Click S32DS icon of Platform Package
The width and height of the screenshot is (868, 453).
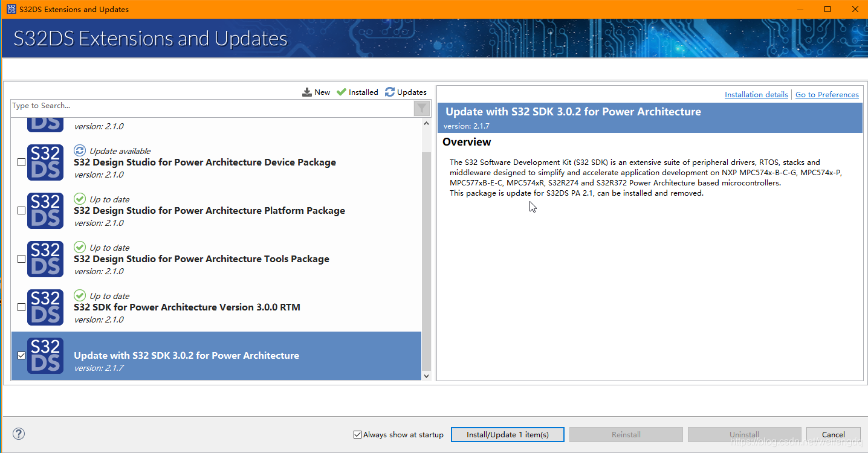(45, 211)
